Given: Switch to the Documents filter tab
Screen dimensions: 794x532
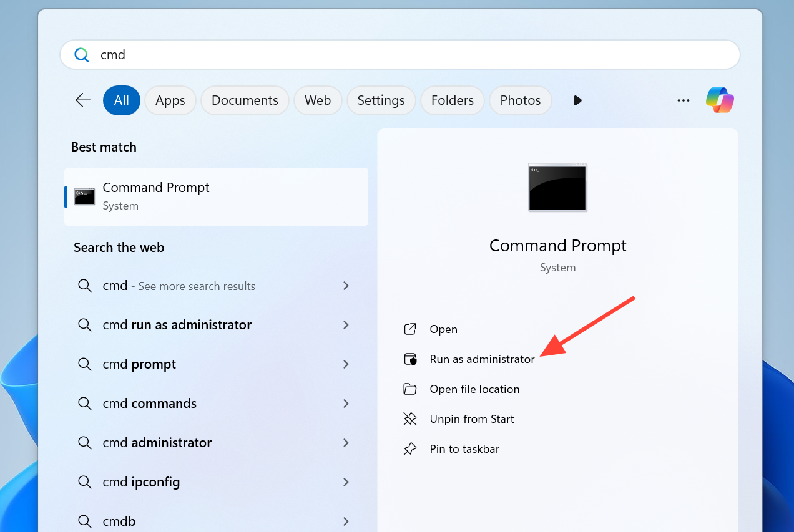Looking at the screenshot, I should point(245,100).
